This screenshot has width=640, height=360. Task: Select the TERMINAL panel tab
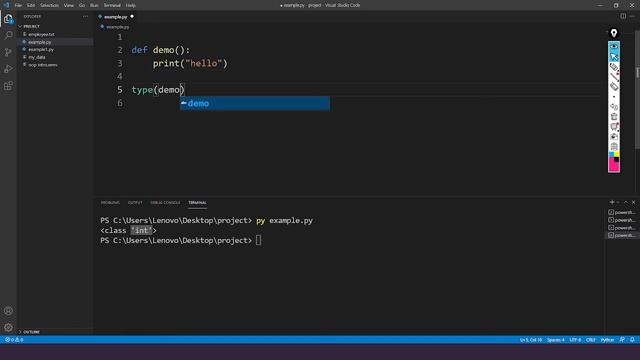(x=197, y=202)
